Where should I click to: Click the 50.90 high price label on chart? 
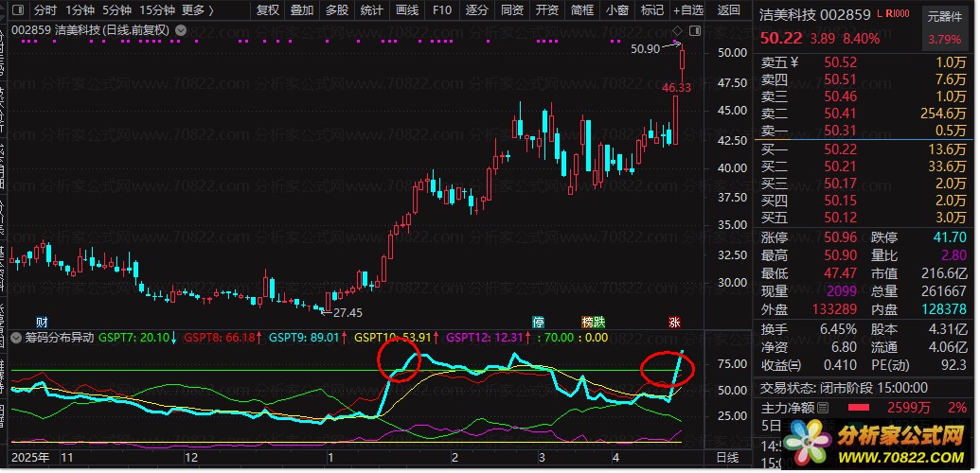coord(645,49)
